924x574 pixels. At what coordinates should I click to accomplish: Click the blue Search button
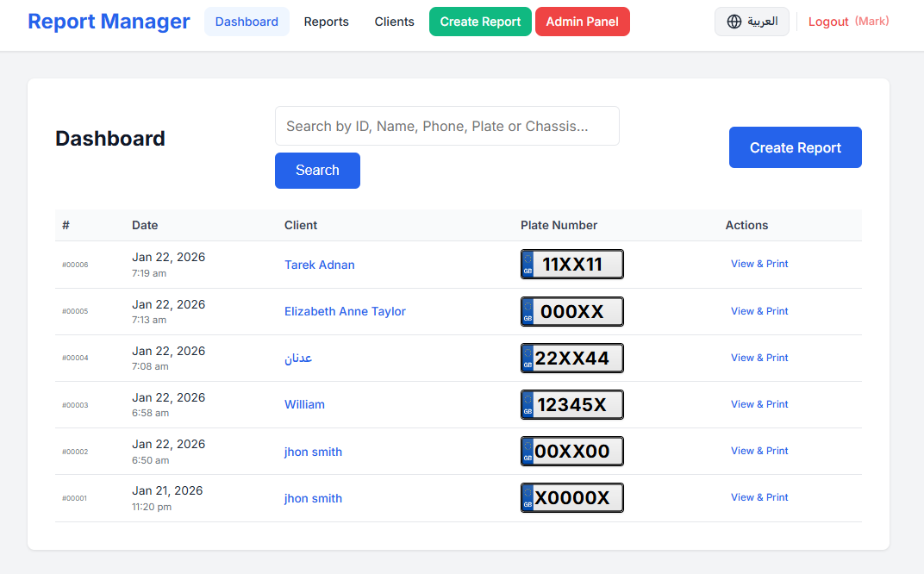pyautogui.click(x=317, y=170)
